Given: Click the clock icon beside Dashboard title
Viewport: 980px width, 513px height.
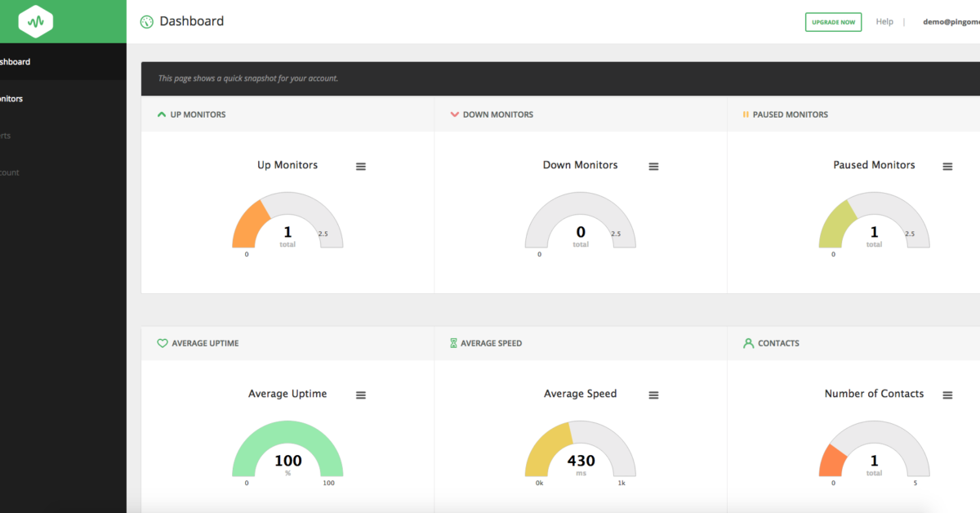Looking at the screenshot, I should pyautogui.click(x=146, y=21).
